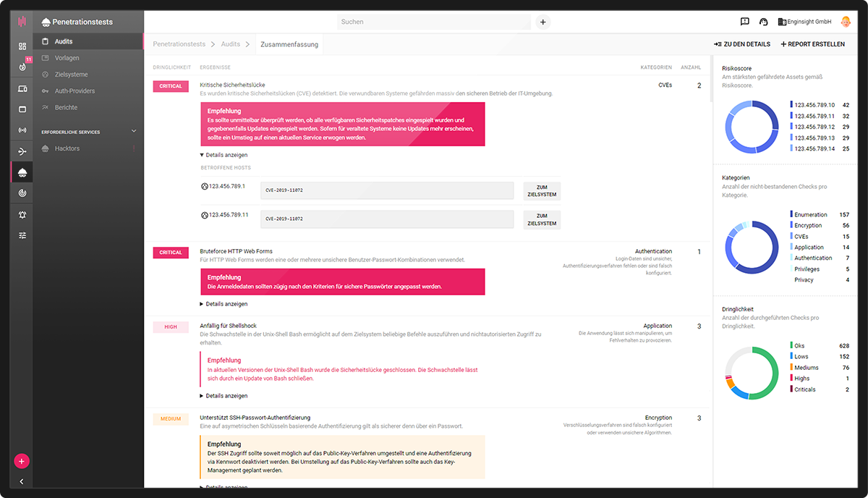The height and width of the screenshot is (498, 868).
Task: Open the dashboard grid icon in the left rail
Action: pyautogui.click(x=22, y=46)
